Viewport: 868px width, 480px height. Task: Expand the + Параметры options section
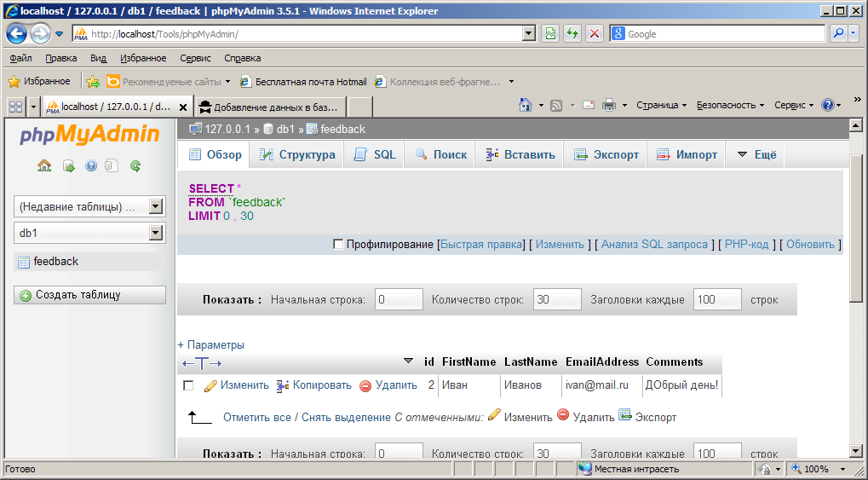pyautogui.click(x=211, y=344)
